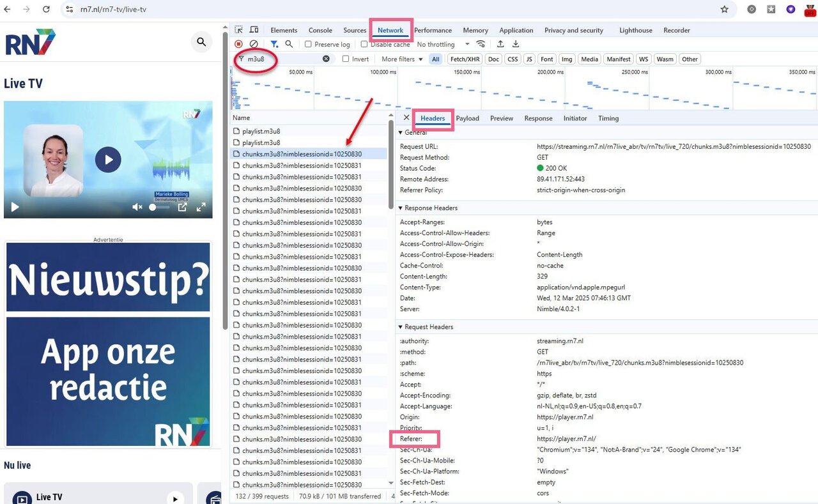Toggle device toolbar emulation icon
818x504 pixels.
(x=254, y=30)
